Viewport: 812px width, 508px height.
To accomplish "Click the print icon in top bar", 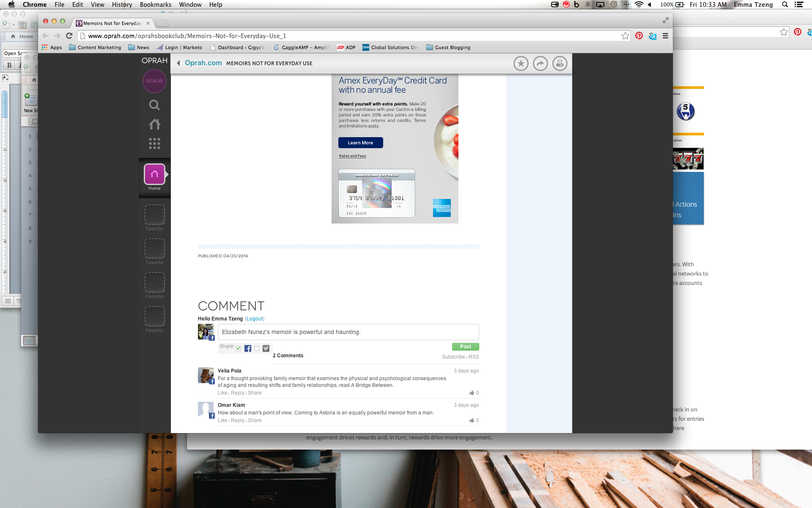I will coord(559,63).
